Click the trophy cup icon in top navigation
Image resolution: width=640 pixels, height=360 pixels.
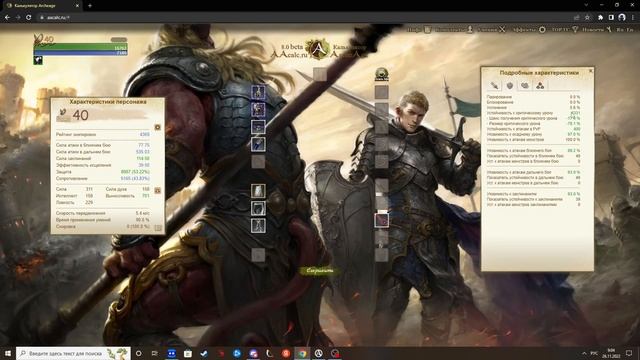(575, 29)
